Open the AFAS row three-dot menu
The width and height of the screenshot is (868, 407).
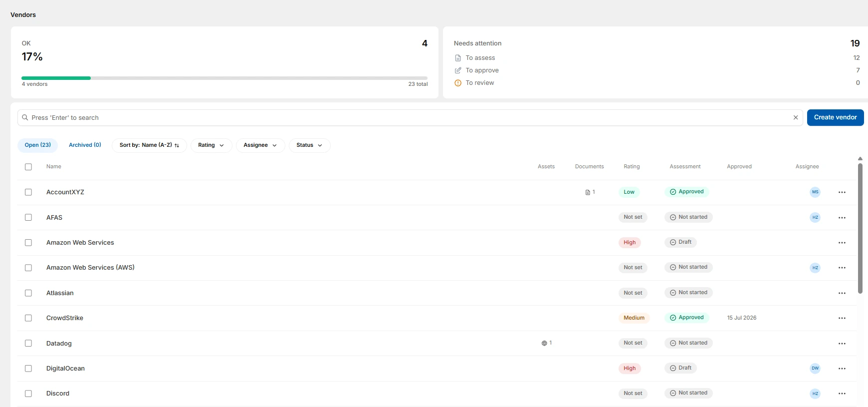(842, 218)
